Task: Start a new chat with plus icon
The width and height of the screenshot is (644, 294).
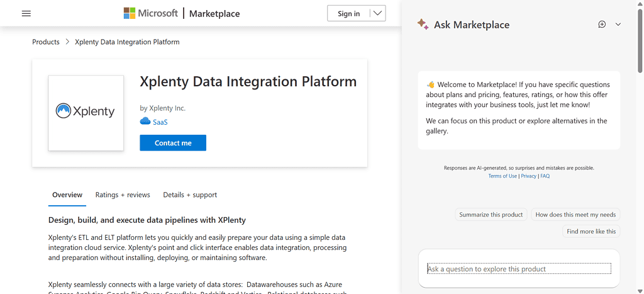Action: 602,25
